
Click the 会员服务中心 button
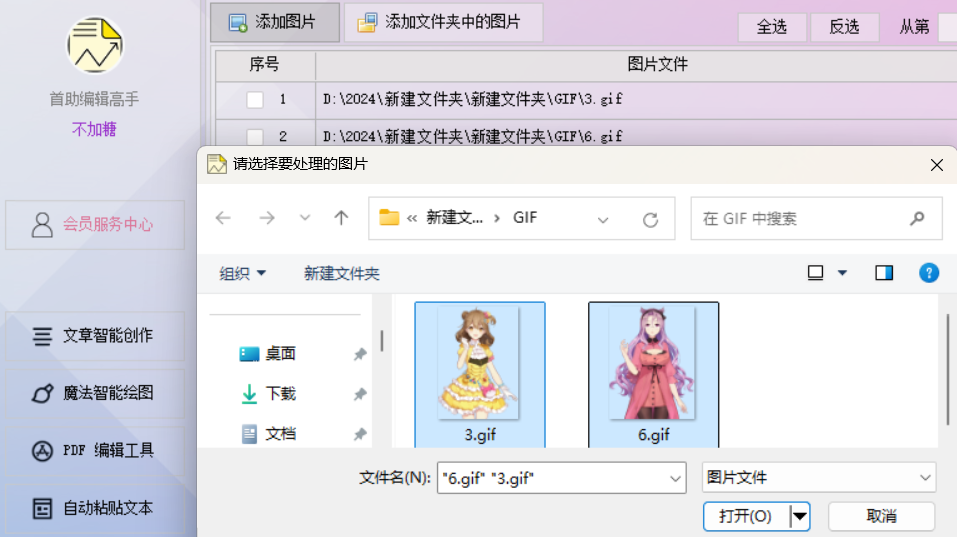click(x=95, y=225)
